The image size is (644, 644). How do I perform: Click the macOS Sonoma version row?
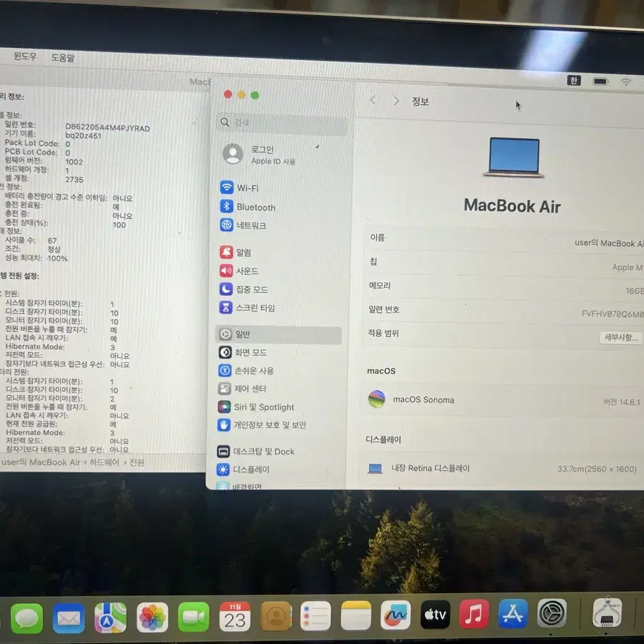(x=504, y=399)
